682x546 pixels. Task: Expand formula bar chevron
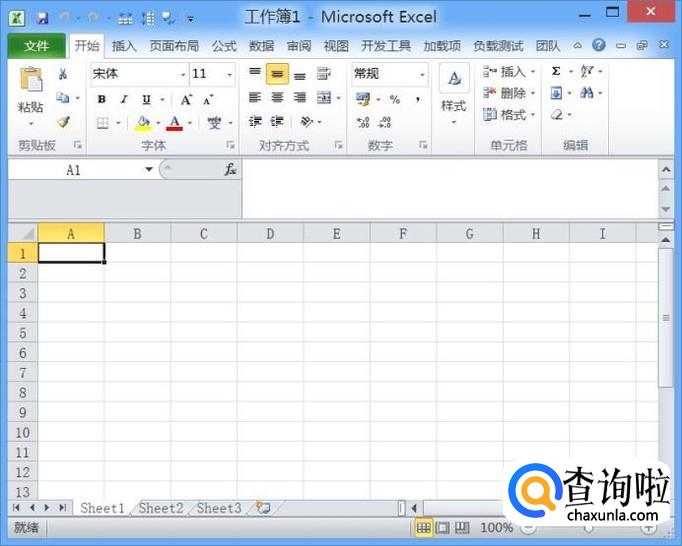(666, 169)
